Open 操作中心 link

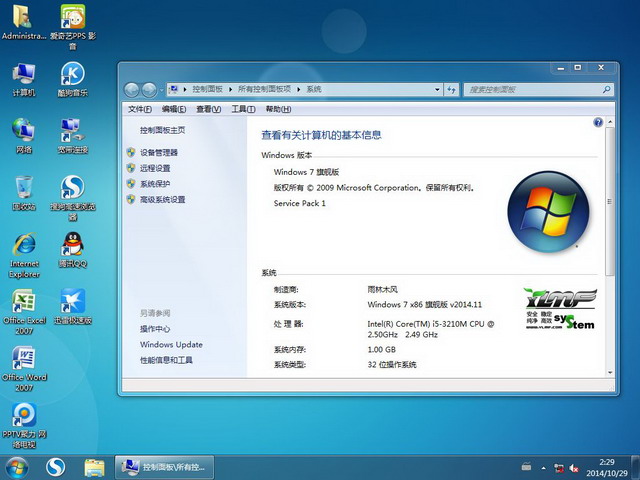(155, 329)
